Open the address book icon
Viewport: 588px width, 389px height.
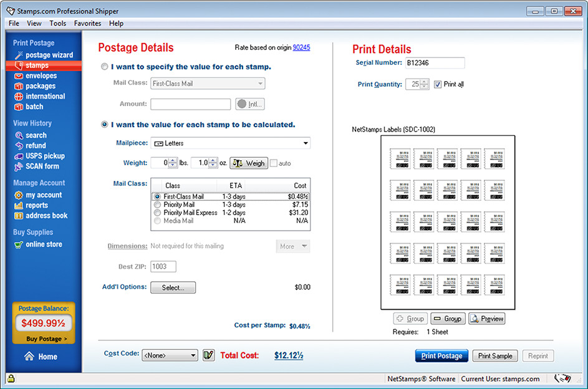click(x=19, y=216)
